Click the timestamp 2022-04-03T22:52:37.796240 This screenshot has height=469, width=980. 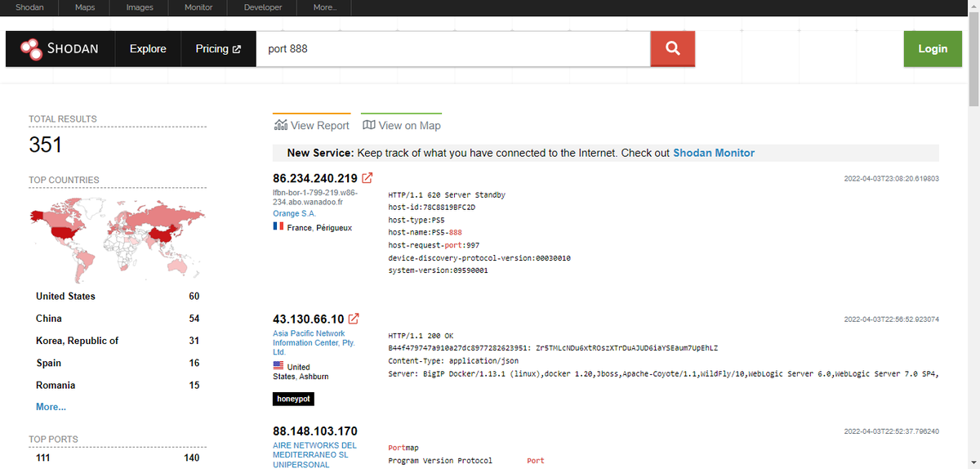tap(892, 431)
